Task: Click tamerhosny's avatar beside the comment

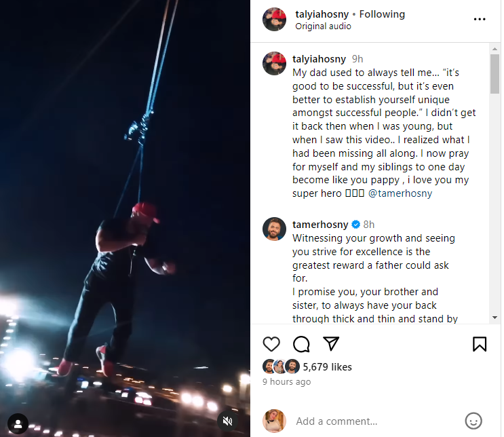Action: tap(274, 230)
